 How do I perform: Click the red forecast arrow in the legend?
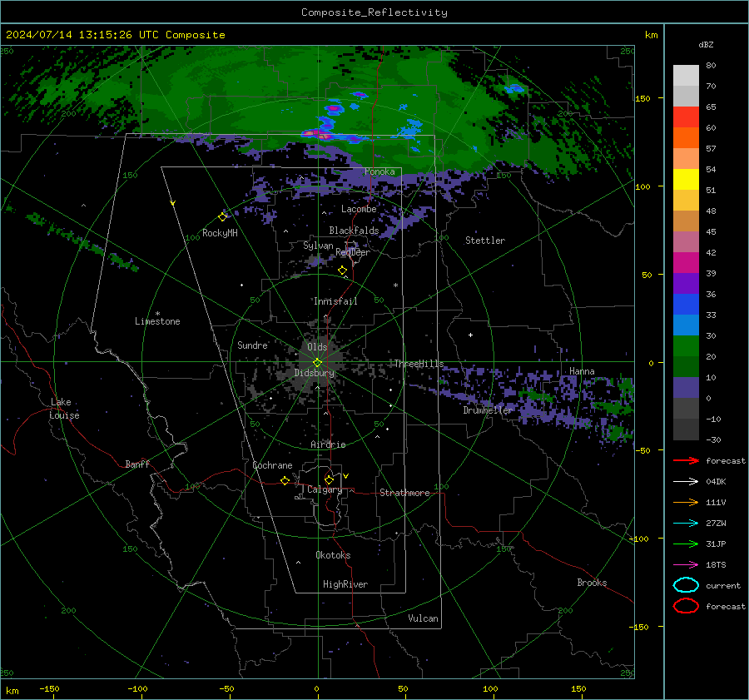(686, 460)
